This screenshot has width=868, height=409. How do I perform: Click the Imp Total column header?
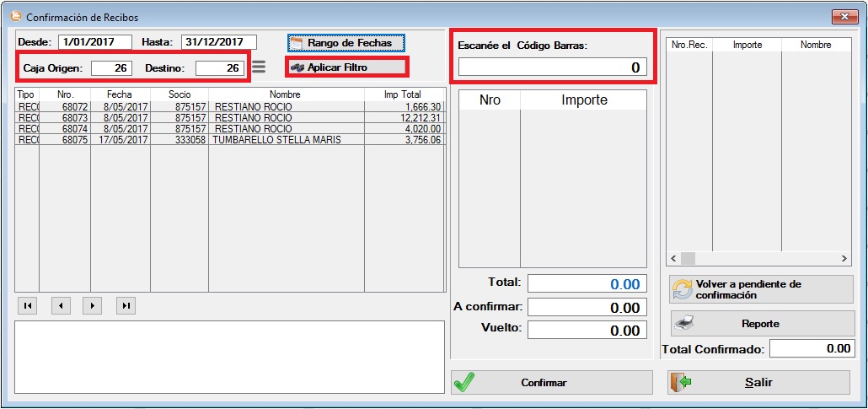[x=400, y=94]
